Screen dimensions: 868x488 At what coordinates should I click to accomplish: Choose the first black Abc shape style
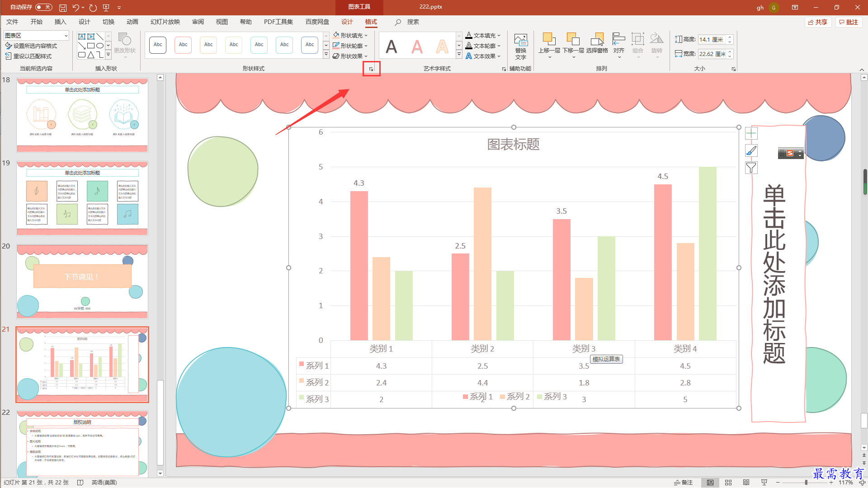tap(158, 45)
